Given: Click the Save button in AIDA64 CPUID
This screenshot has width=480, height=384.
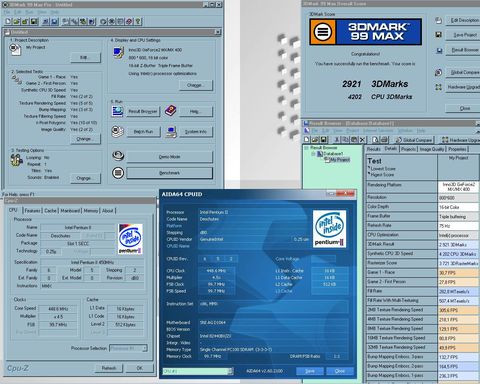Looking at the screenshot, I should click(310, 371).
